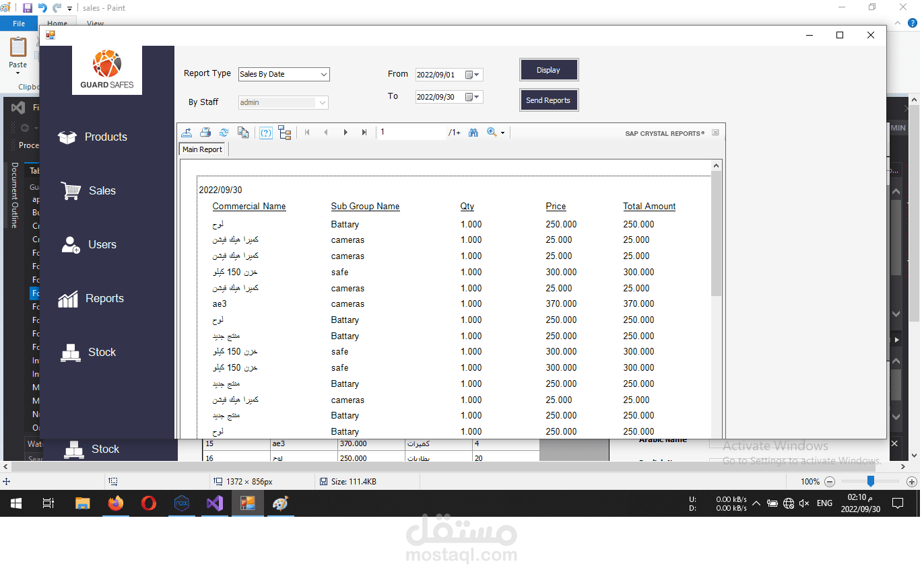Screen dimensions: 924x576
Task: Go to first page of report
Action: 307,133
